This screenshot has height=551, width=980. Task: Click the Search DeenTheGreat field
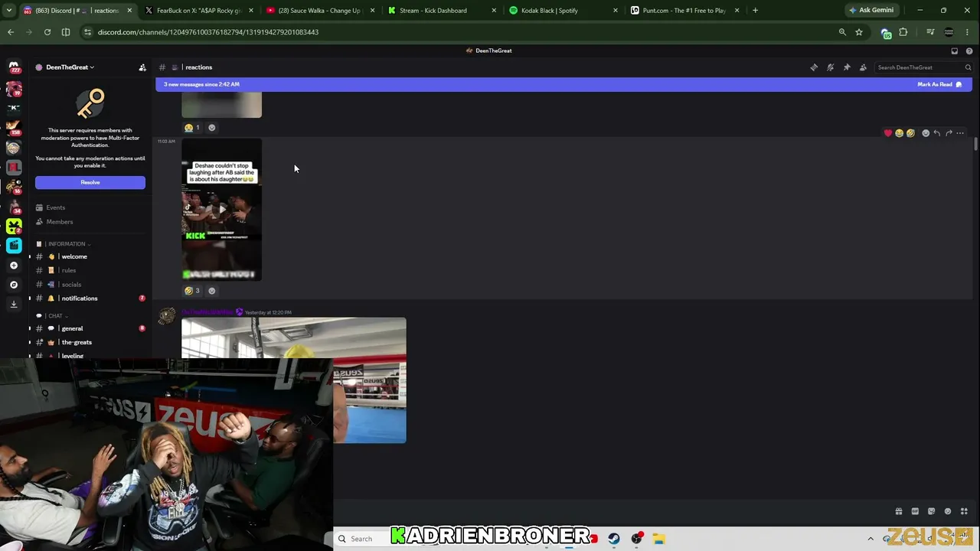pyautogui.click(x=923, y=67)
